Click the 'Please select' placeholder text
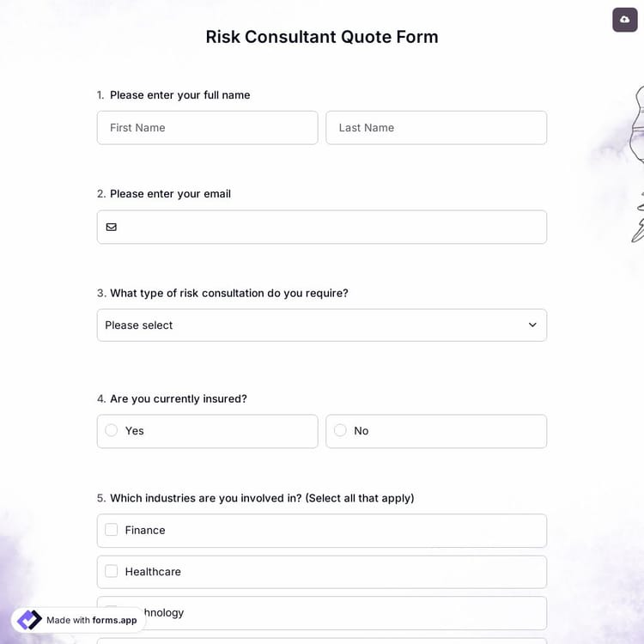 click(139, 325)
